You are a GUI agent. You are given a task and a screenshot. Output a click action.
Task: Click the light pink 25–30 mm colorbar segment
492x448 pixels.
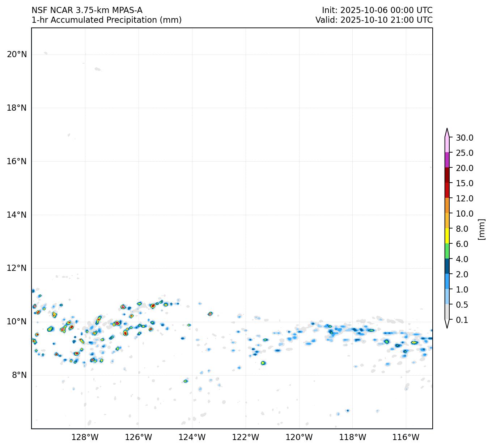point(447,145)
